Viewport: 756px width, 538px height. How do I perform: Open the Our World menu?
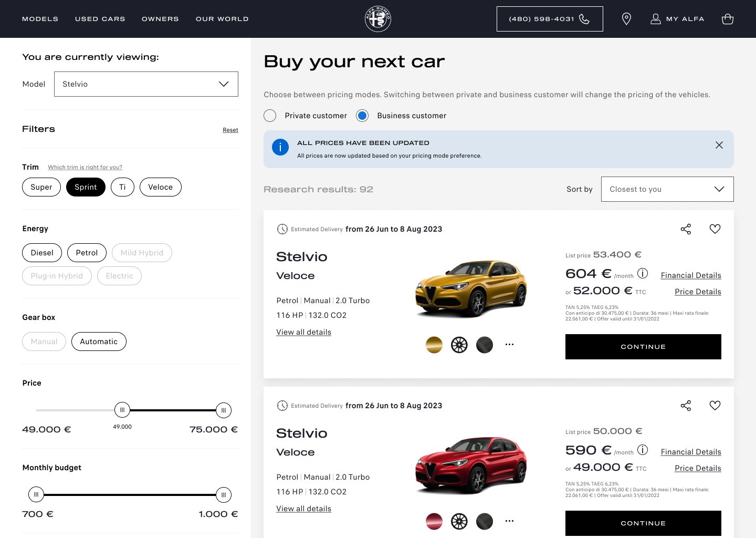point(222,19)
